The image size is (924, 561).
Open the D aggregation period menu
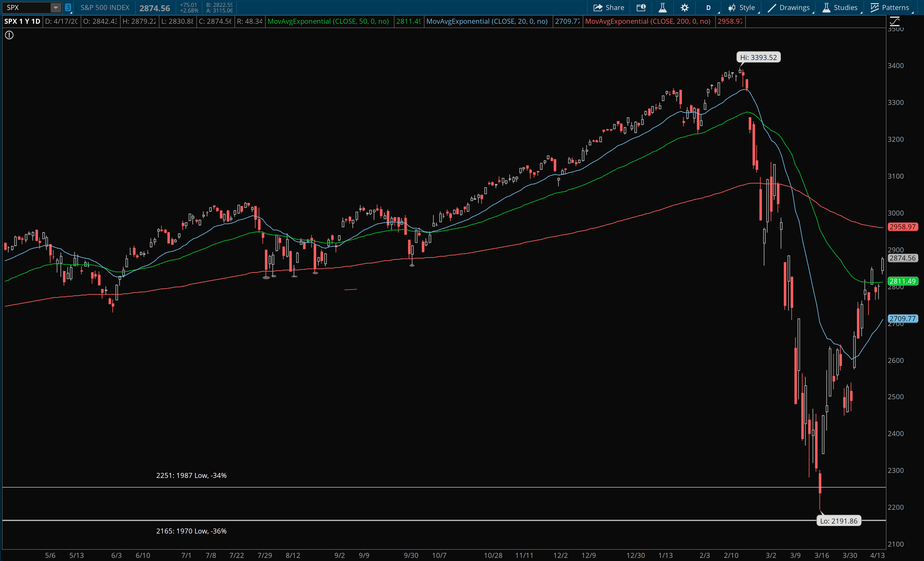pos(709,7)
